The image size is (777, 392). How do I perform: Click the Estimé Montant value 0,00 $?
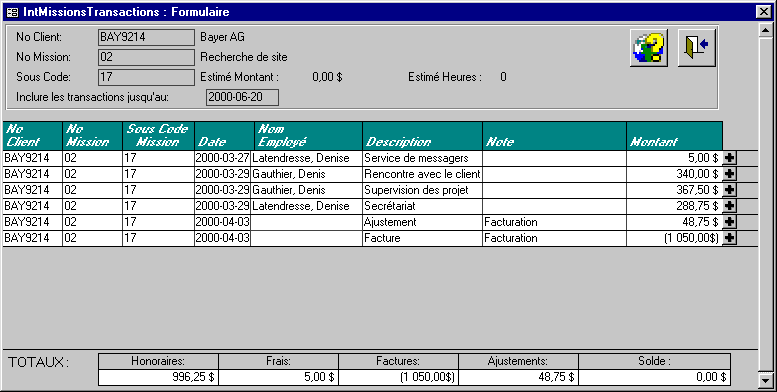click(x=327, y=77)
